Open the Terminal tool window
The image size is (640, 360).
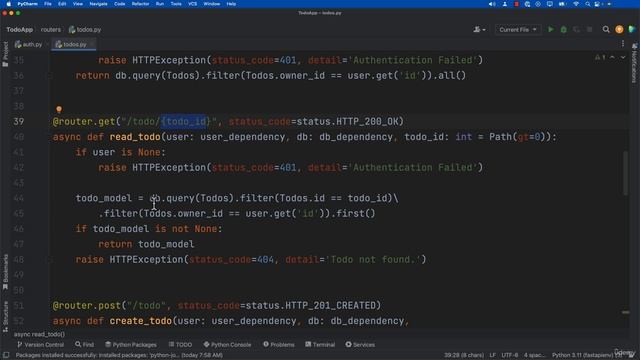[x=320, y=344]
